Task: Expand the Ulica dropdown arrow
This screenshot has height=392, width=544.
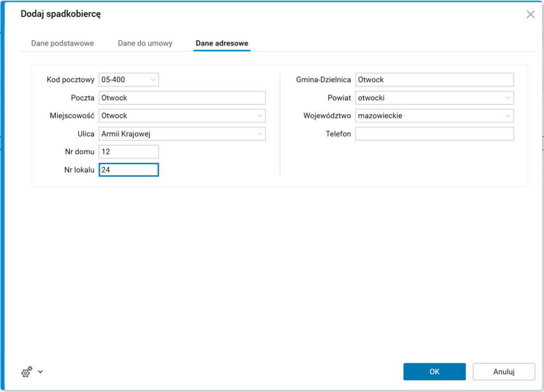Action: (260, 134)
